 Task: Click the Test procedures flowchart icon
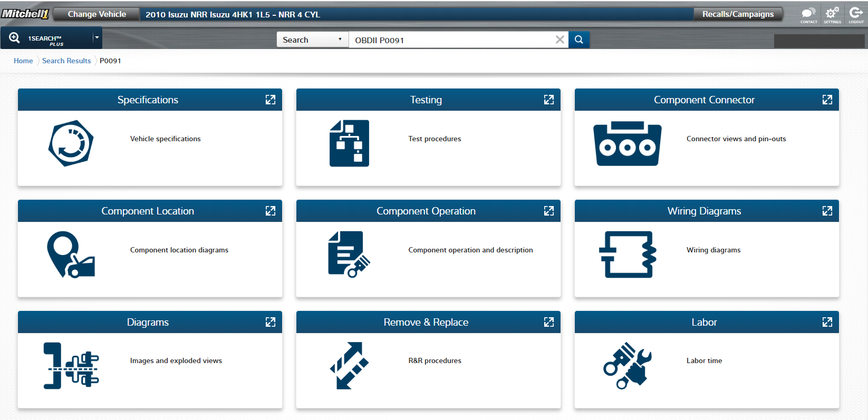pos(349,143)
